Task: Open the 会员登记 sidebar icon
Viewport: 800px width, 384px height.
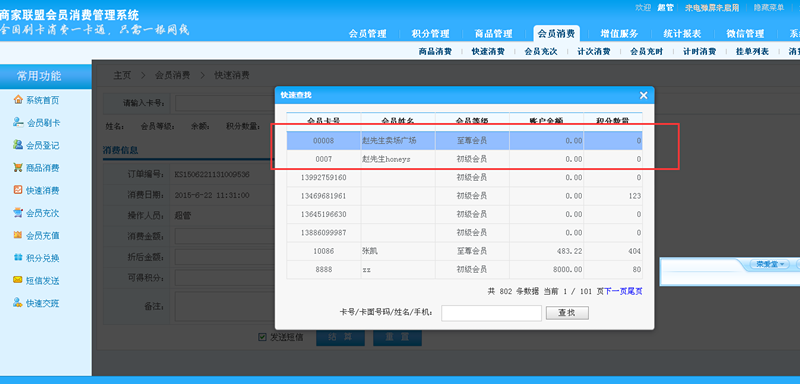Action: click(x=18, y=145)
